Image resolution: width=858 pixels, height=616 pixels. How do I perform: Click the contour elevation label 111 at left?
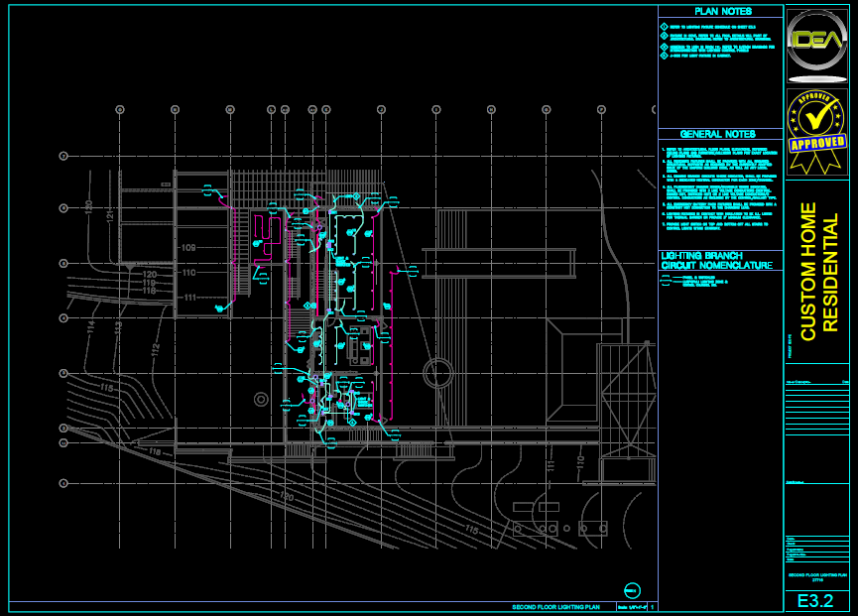tap(187, 298)
